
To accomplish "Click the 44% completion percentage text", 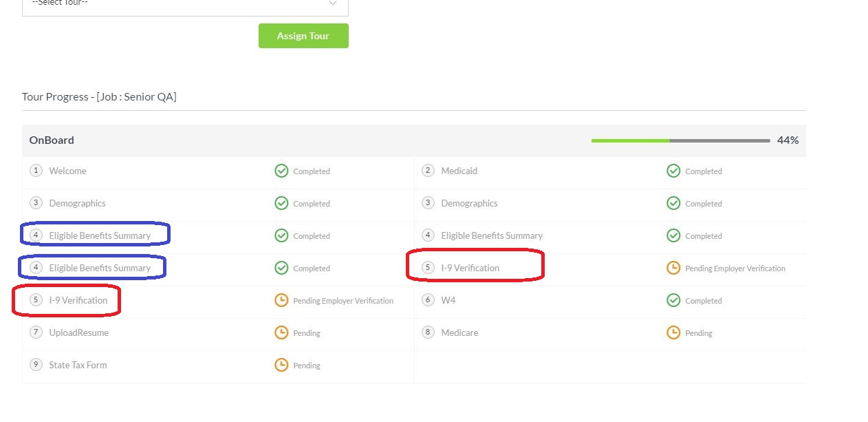I will [x=788, y=140].
